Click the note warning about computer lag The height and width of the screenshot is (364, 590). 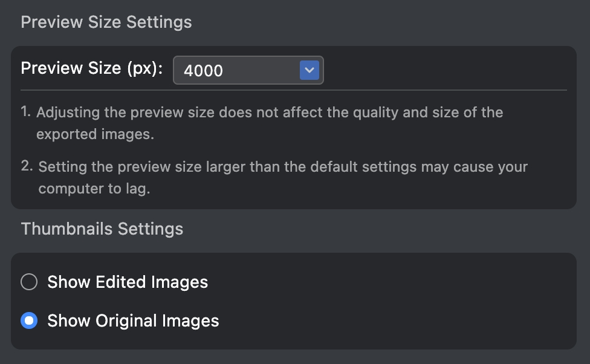(x=283, y=167)
